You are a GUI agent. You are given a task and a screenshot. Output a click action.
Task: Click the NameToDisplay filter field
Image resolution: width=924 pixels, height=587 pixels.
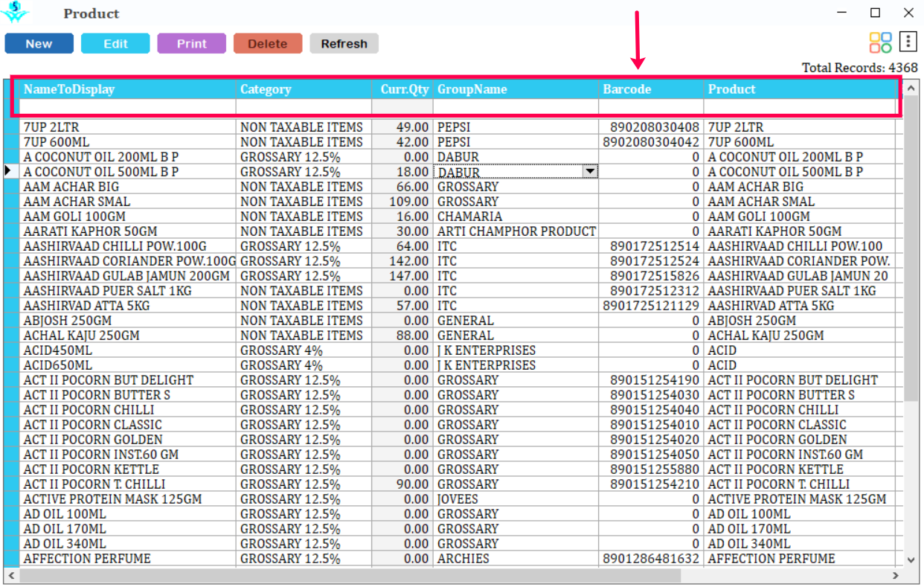[127, 106]
